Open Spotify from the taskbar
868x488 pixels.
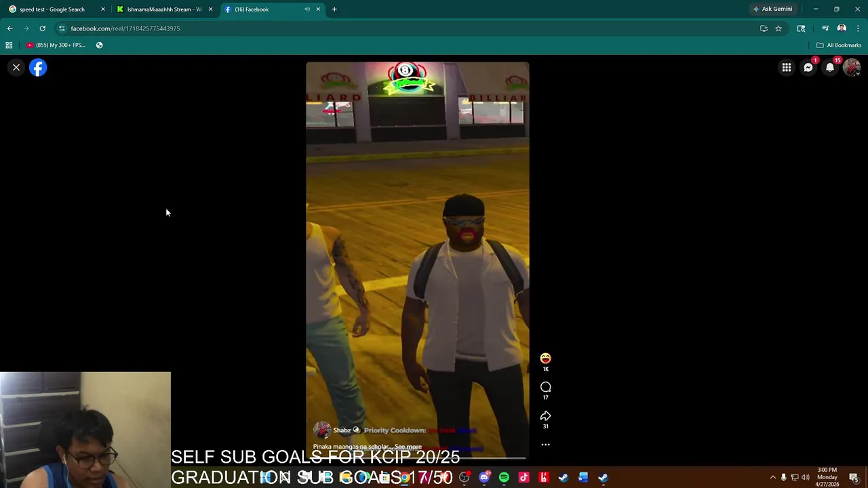coord(504,478)
